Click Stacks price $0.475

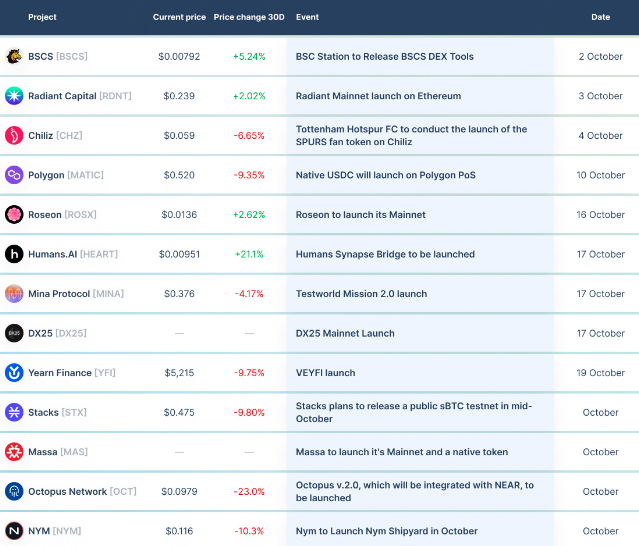pos(179,412)
